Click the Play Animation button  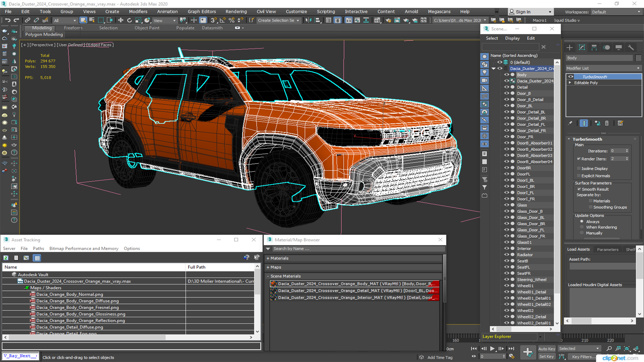pyautogui.click(x=492, y=349)
